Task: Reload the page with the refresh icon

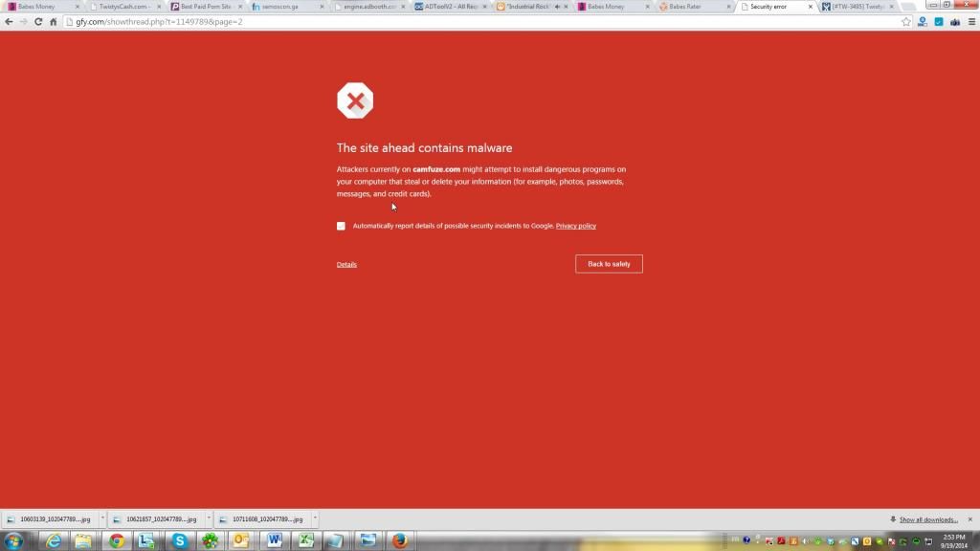Action: [x=38, y=22]
